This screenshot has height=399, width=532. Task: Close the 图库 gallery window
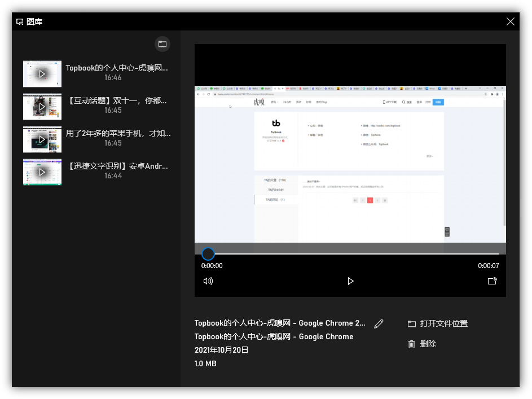click(511, 21)
